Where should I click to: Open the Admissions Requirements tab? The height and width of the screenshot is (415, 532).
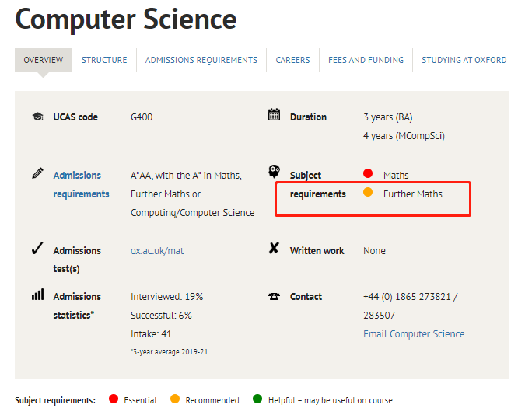point(201,60)
